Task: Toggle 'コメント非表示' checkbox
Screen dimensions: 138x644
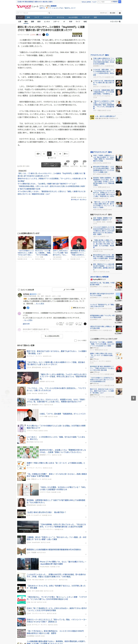Action: pos(75,340)
